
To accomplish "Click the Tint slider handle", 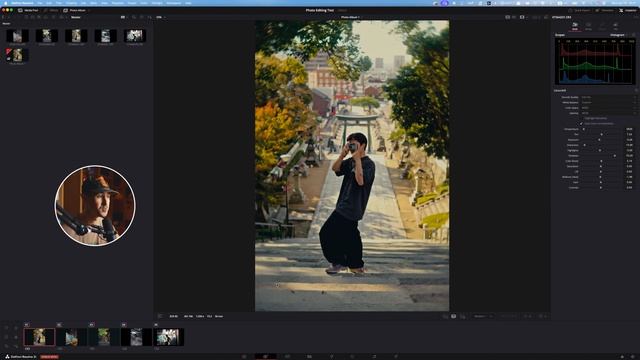I will 601,134.
